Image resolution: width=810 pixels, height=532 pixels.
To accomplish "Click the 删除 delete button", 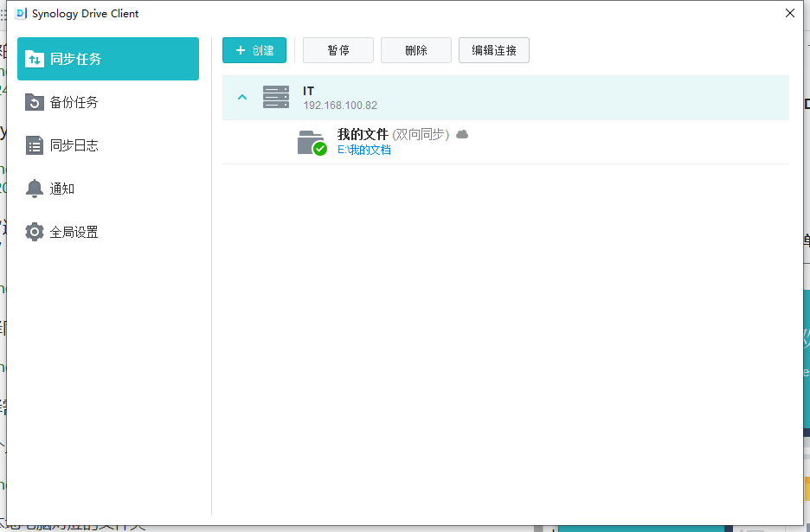I will [416, 50].
